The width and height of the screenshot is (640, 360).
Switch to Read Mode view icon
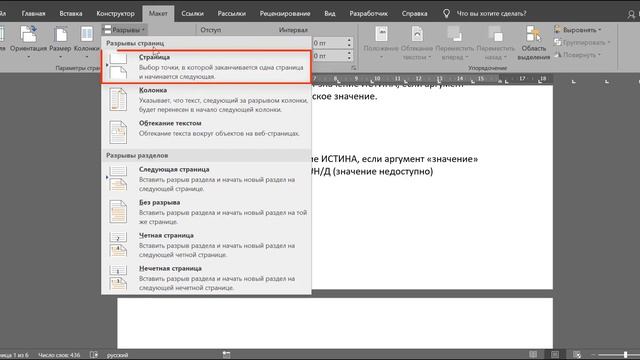[x=533, y=354]
